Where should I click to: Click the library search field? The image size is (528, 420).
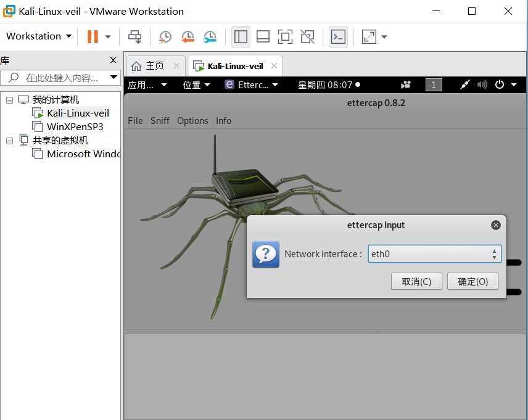click(x=59, y=78)
